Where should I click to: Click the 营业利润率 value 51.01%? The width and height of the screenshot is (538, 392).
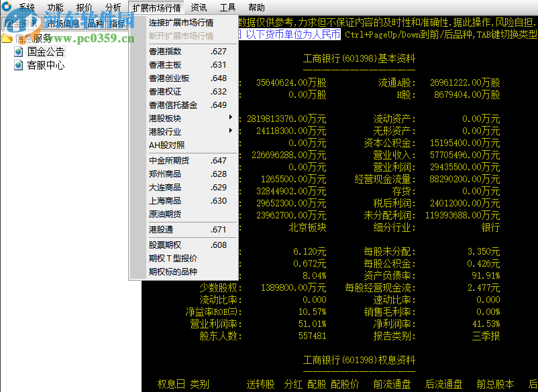coord(312,324)
